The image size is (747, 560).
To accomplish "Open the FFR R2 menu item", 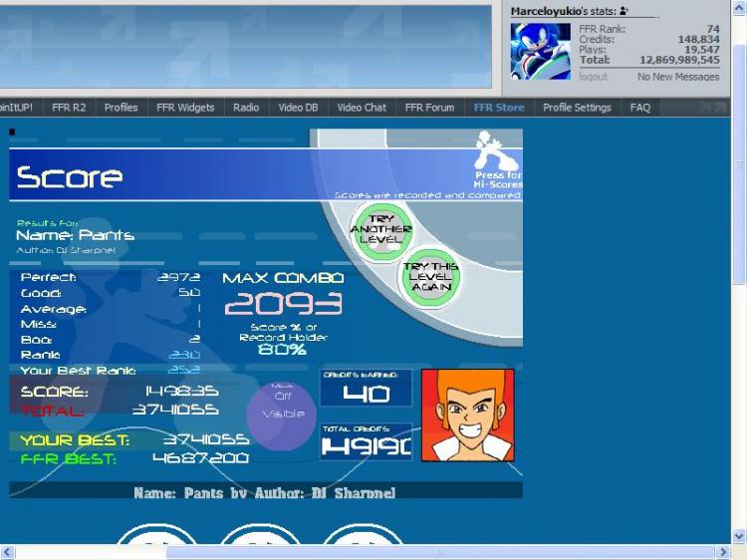I will 69,108.
